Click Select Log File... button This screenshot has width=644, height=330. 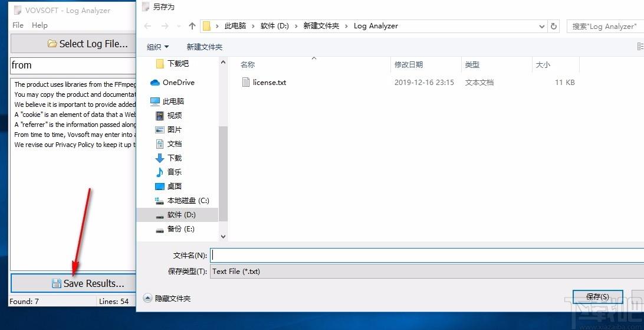tap(74, 44)
